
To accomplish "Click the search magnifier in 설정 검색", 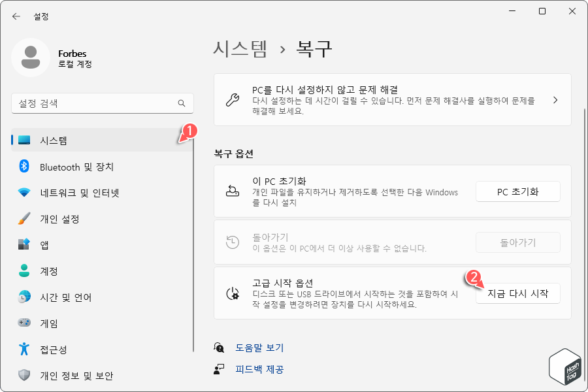I will (182, 103).
